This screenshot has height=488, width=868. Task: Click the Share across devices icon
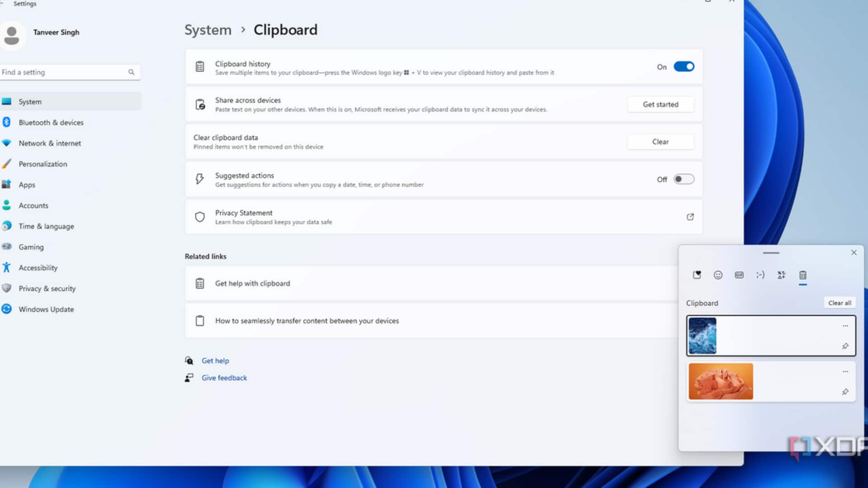(x=200, y=104)
